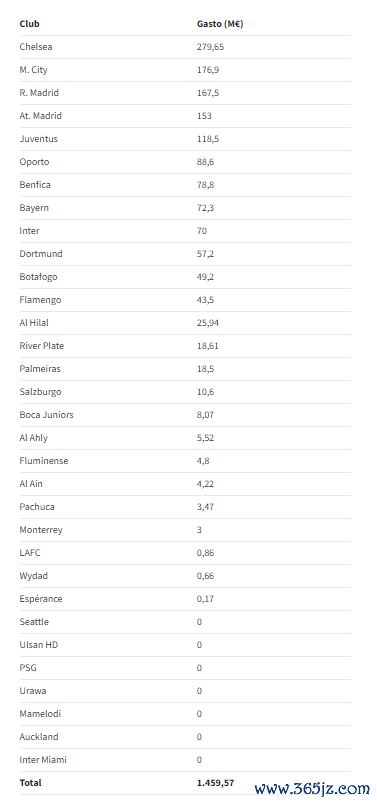Click the At. Madrid club cell
Screen dimensions: 377x804
pyautogui.click(x=41, y=116)
